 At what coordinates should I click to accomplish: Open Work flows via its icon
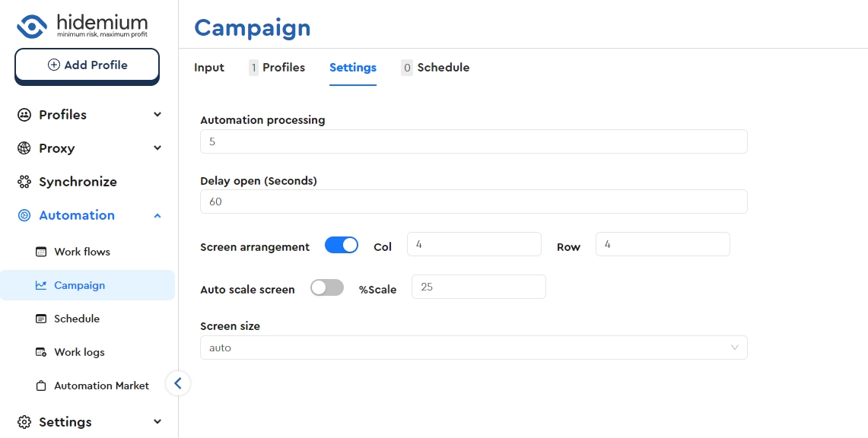pos(41,252)
